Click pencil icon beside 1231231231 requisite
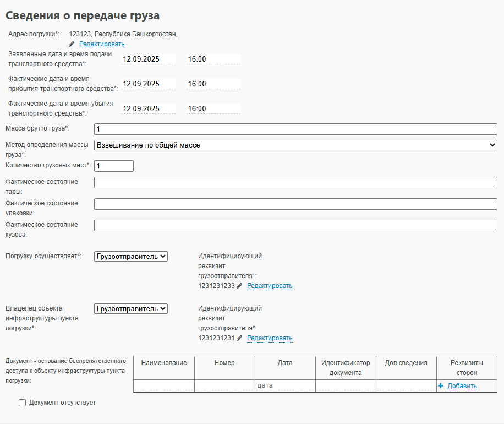 pos(239,338)
